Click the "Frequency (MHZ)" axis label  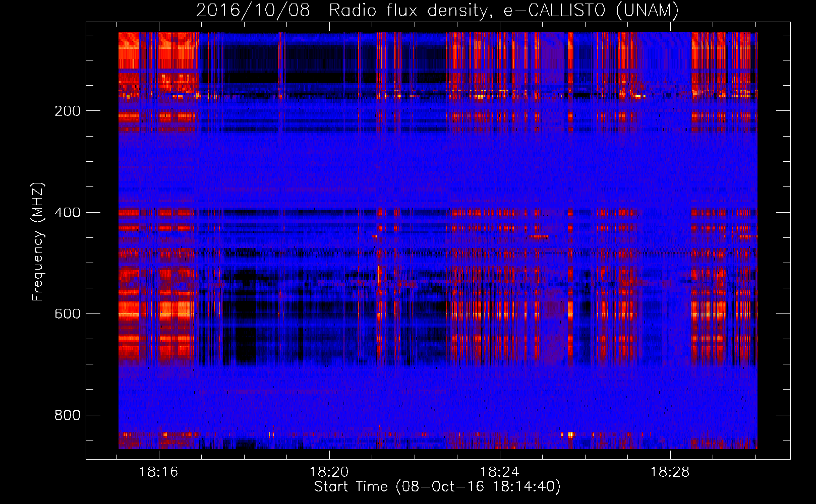(x=38, y=241)
